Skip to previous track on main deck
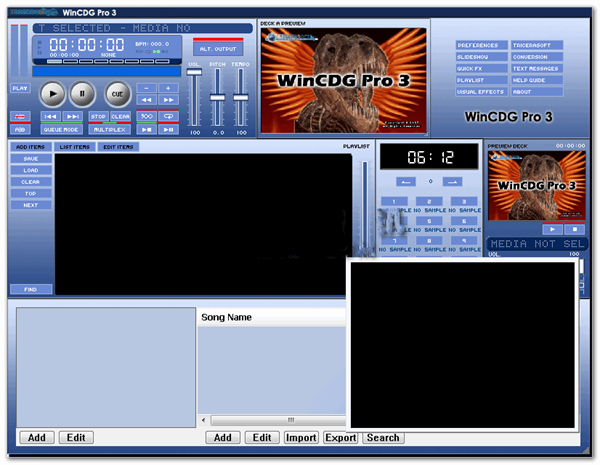Screen dimensions: 600x465 [51, 116]
